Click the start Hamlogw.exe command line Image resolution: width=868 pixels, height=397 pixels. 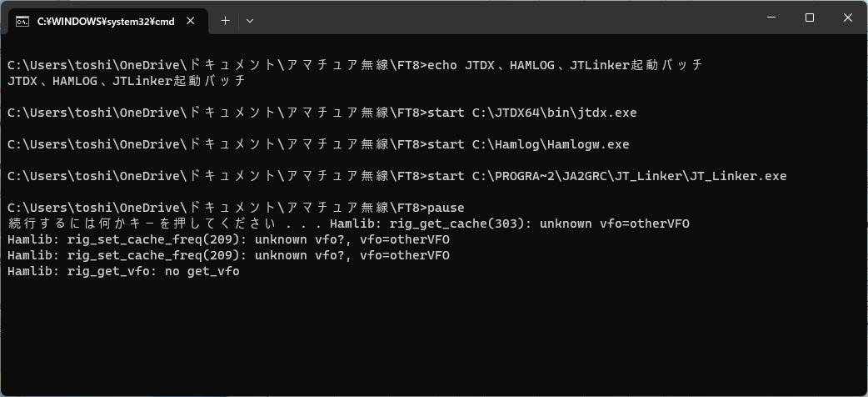coord(318,145)
